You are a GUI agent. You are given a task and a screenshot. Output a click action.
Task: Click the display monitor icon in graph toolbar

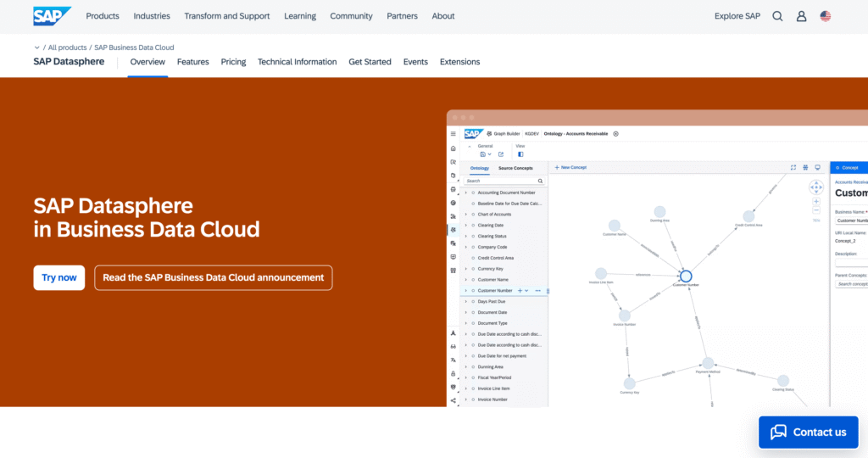click(818, 167)
